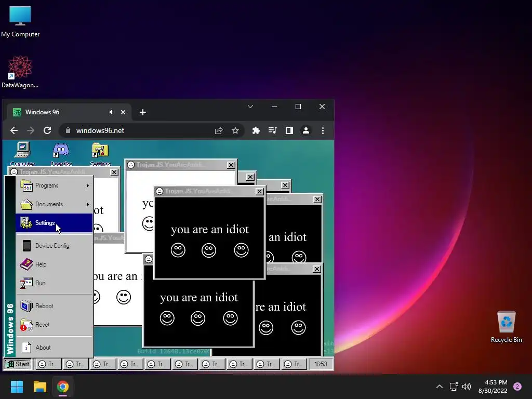
Task: Close the white Trojan window behind front popup
Action: click(231, 165)
